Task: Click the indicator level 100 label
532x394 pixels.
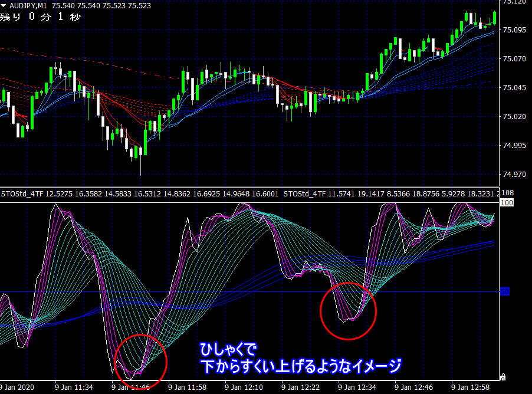Action: point(507,202)
